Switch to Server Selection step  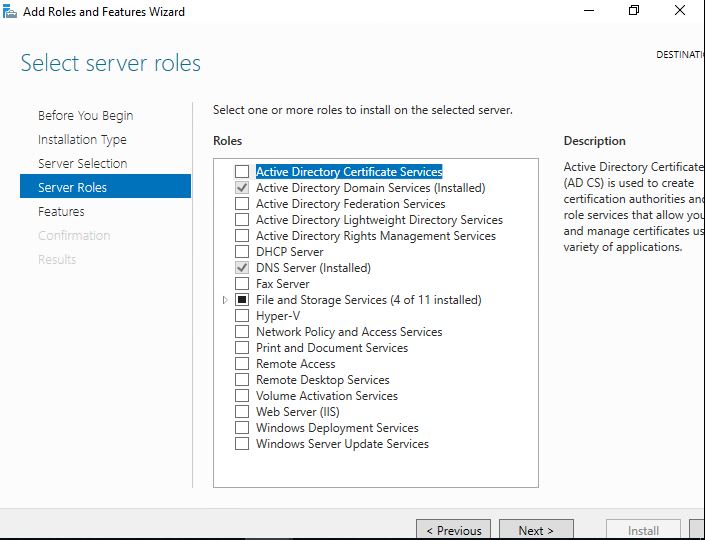tap(83, 164)
